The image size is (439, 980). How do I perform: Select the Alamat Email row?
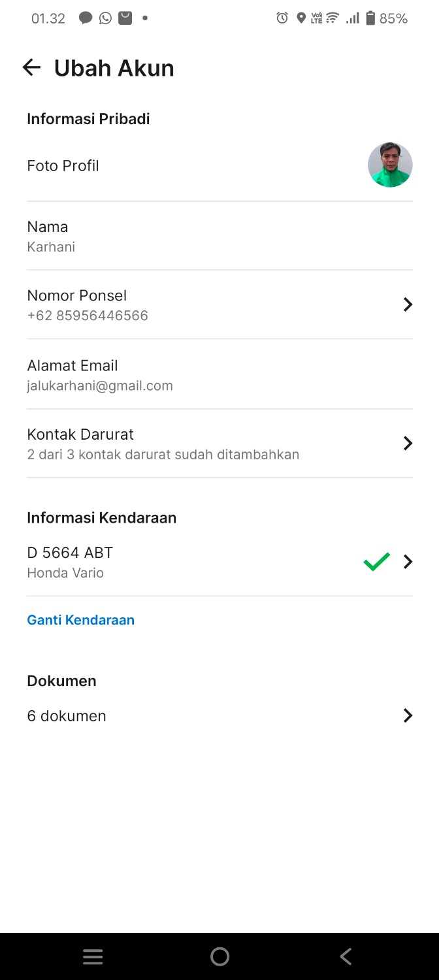pos(99,375)
